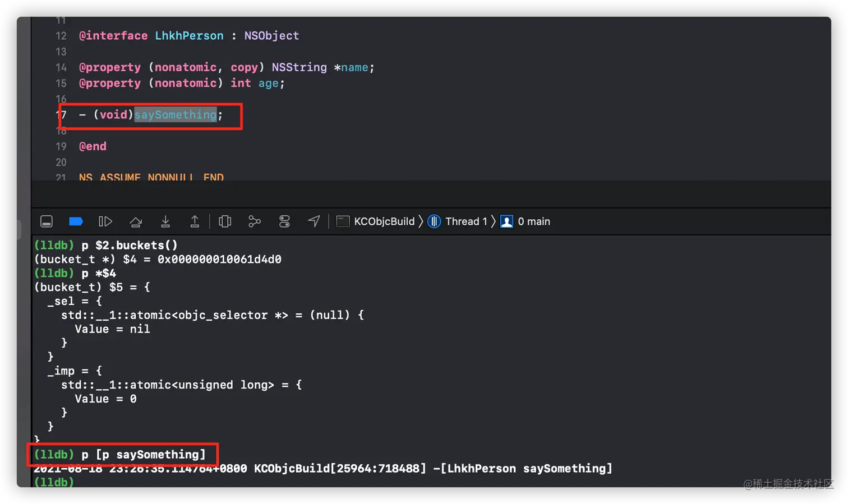Click the LhkhPerson class name in the interface declaration
The image size is (848, 504).
(189, 36)
